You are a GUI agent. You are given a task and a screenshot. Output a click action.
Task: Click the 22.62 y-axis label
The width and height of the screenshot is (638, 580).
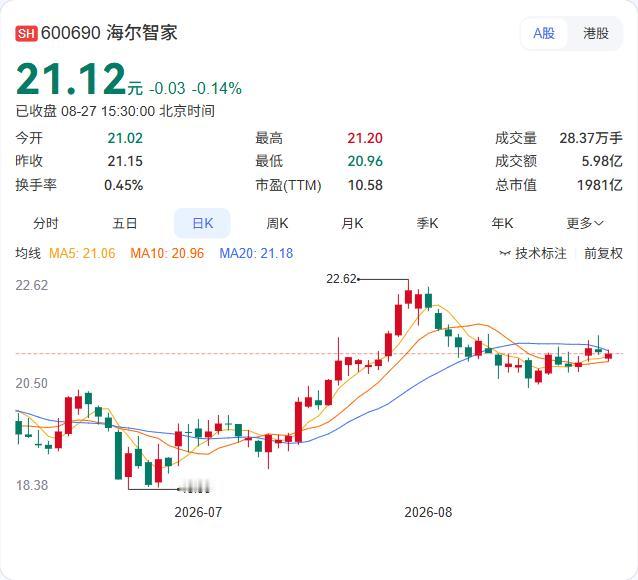(31, 285)
